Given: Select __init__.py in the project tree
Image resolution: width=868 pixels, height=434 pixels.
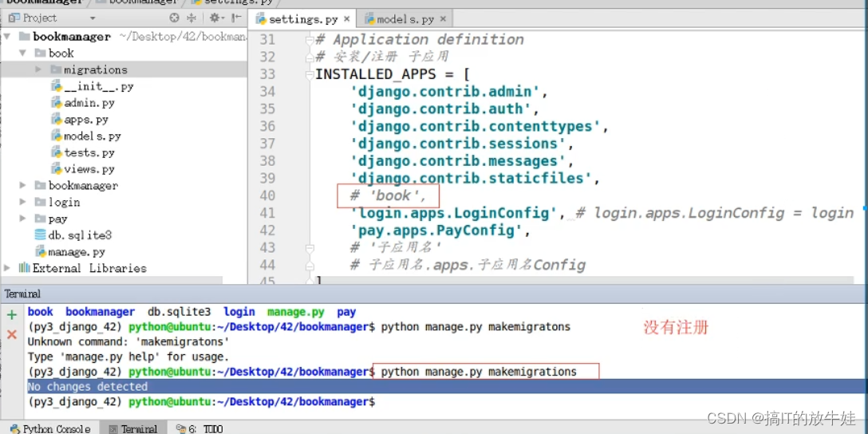Looking at the screenshot, I should point(99,86).
